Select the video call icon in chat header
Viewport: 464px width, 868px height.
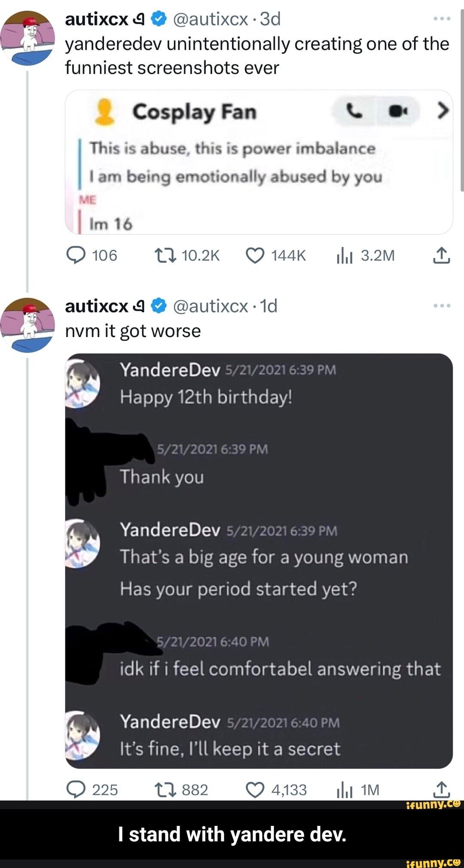[x=397, y=111]
